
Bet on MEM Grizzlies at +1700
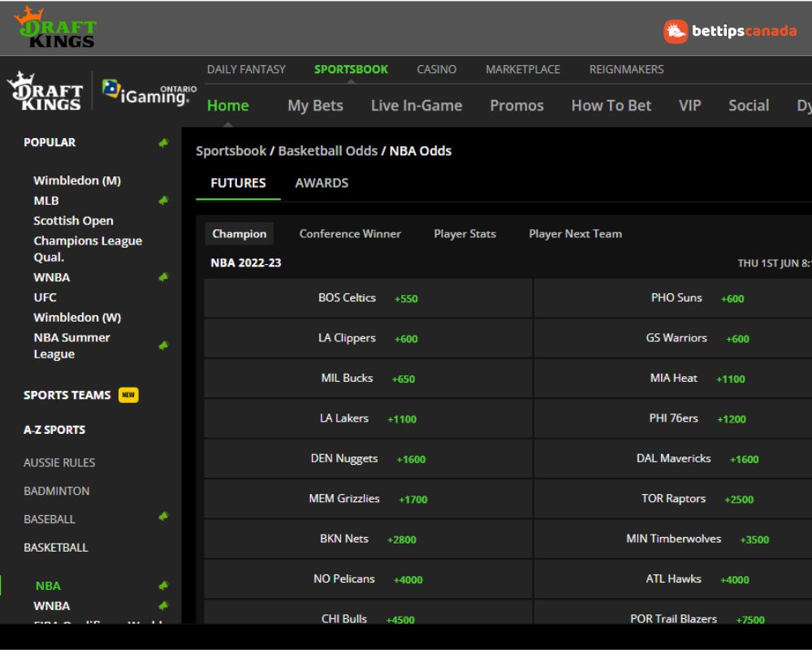(x=368, y=499)
